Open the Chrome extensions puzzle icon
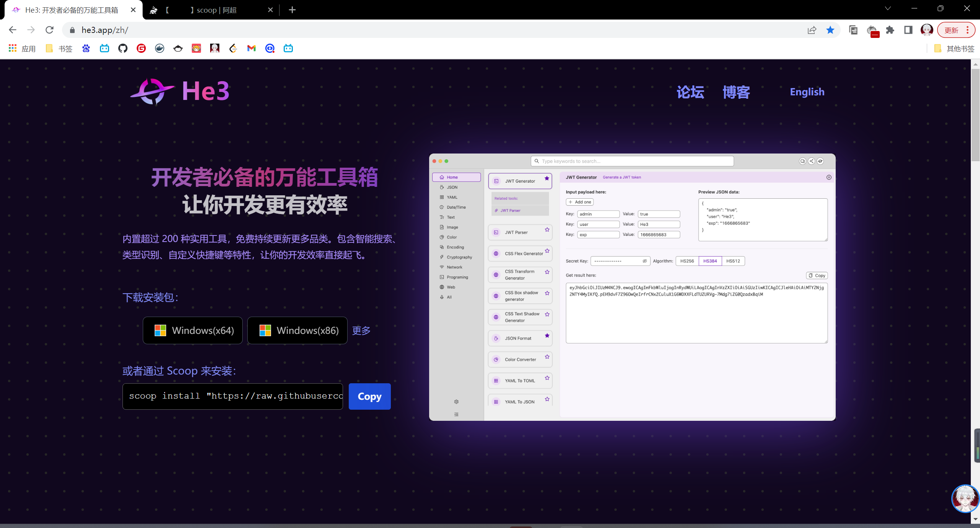 (890, 30)
